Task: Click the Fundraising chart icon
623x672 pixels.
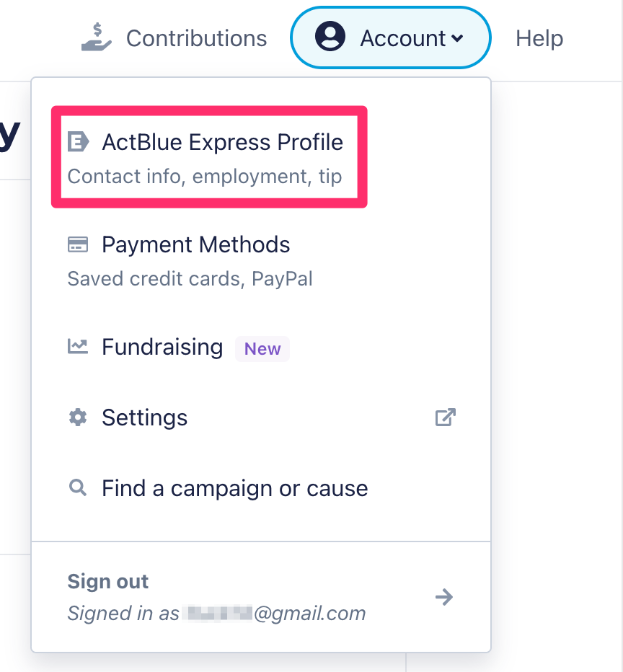Action: pyautogui.click(x=78, y=346)
